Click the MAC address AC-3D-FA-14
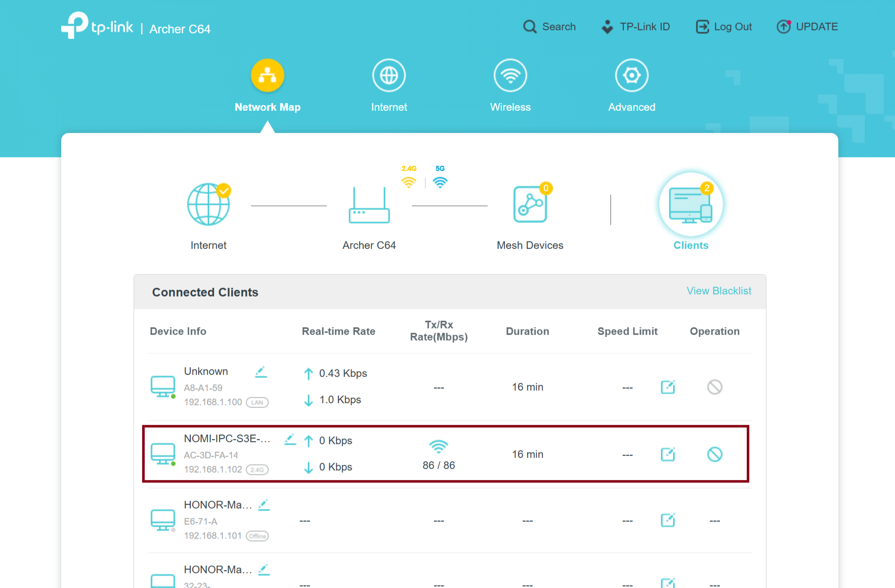The width and height of the screenshot is (895, 588). 211,455
